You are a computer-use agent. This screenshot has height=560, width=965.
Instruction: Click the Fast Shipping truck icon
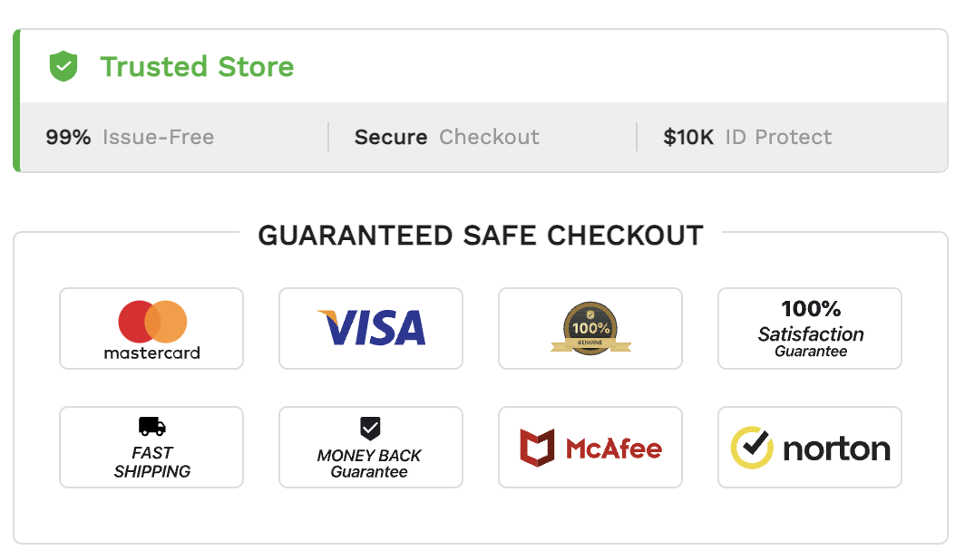coord(152,426)
